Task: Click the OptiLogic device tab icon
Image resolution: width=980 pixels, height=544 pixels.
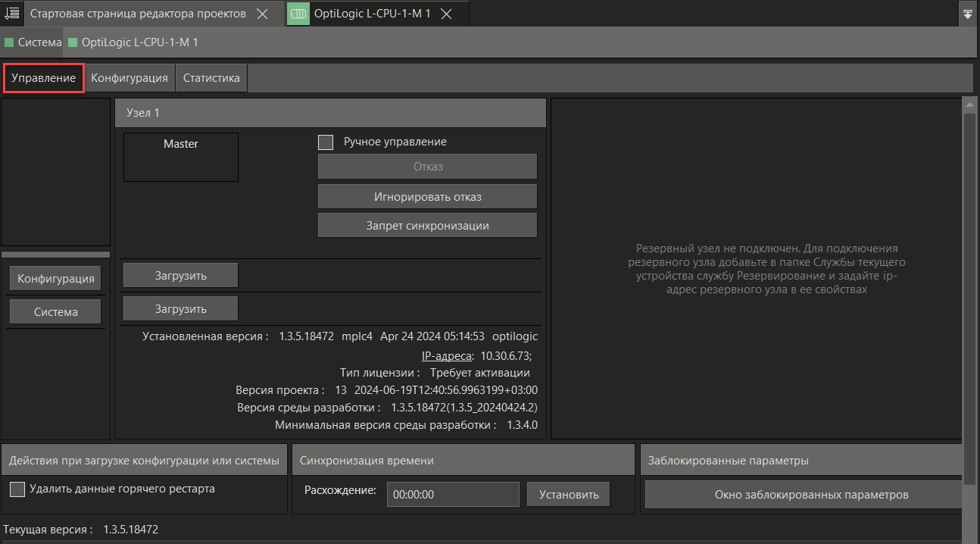Action: (x=298, y=14)
